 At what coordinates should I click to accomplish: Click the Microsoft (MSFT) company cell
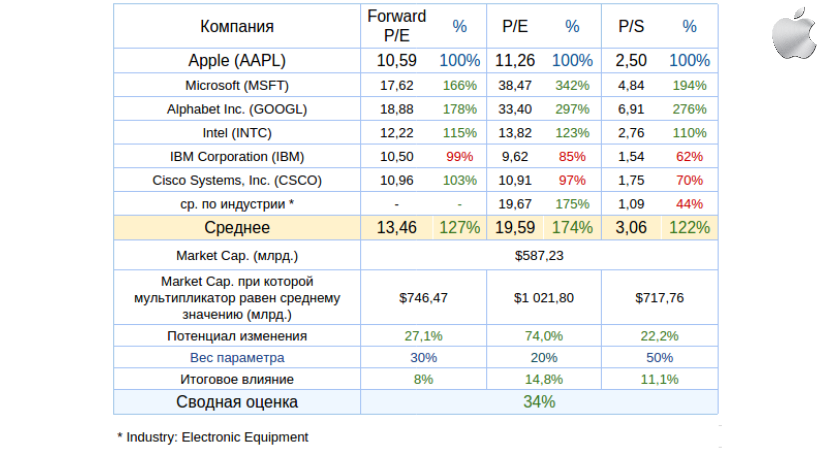point(237,85)
